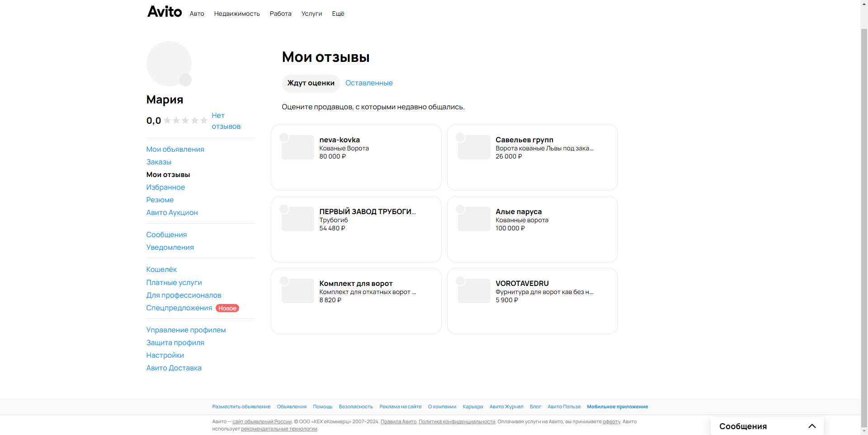Open Избранное in the sidebar

(x=165, y=187)
